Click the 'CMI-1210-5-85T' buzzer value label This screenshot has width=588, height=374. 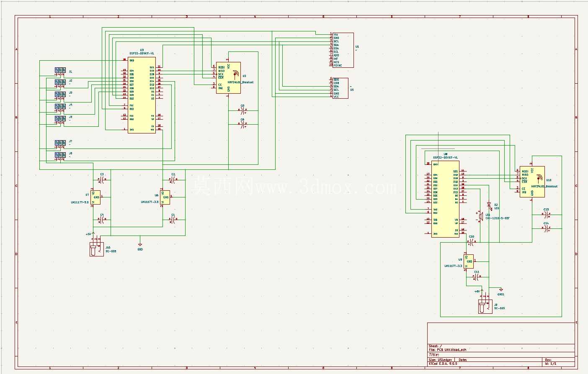(498, 218)
